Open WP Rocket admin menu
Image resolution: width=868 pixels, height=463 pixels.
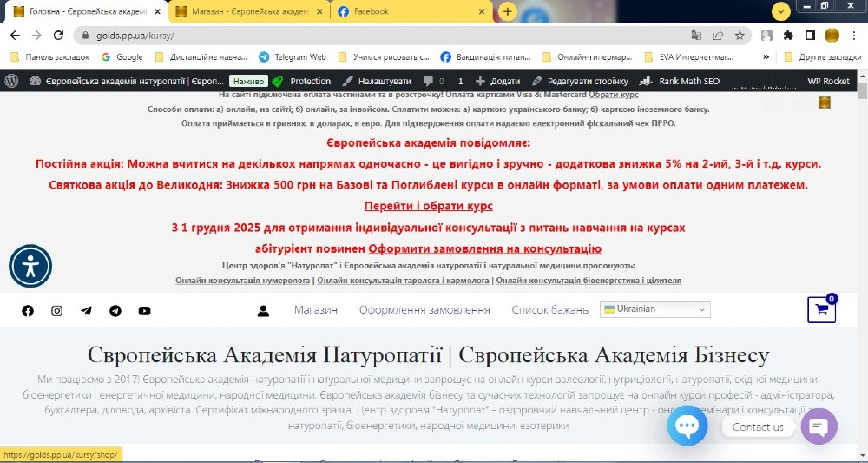pyautogui.click(x=828, y=81)
